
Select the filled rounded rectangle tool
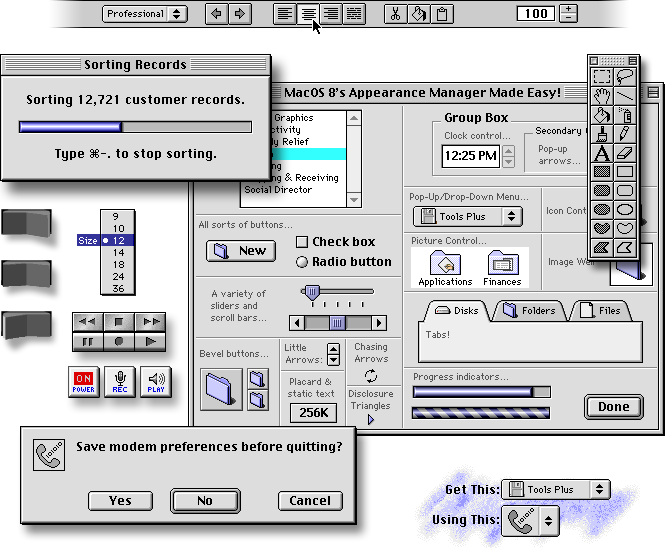click(602, 190)
